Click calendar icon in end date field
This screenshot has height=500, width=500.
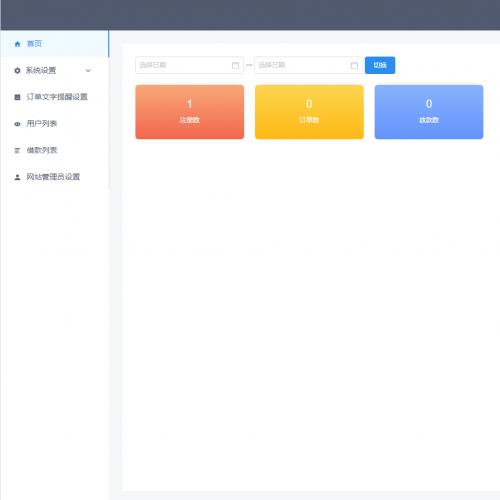[x=354, y=65]
